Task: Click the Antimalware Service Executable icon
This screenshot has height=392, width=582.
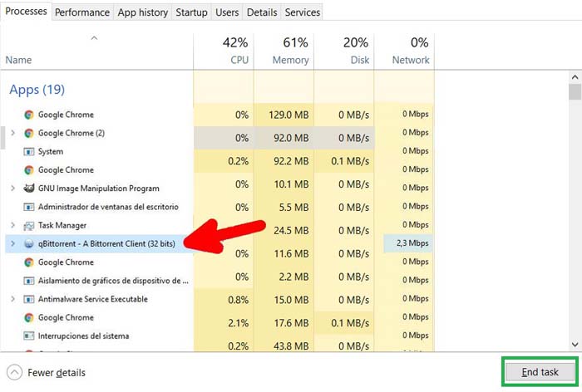Action: tap(29, 299)
